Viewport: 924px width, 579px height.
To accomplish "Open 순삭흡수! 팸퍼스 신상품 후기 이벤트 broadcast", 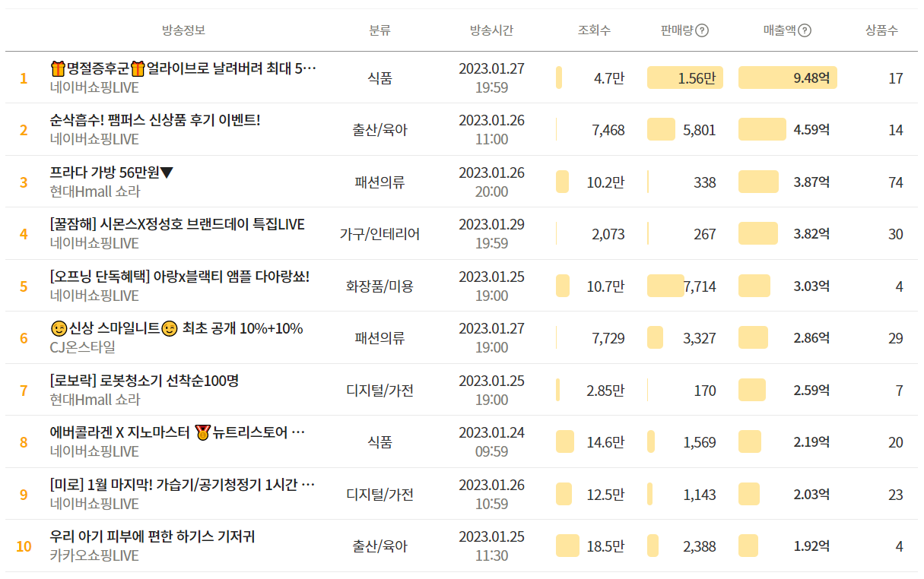I will pyautogui.click(x=155, y=120).
